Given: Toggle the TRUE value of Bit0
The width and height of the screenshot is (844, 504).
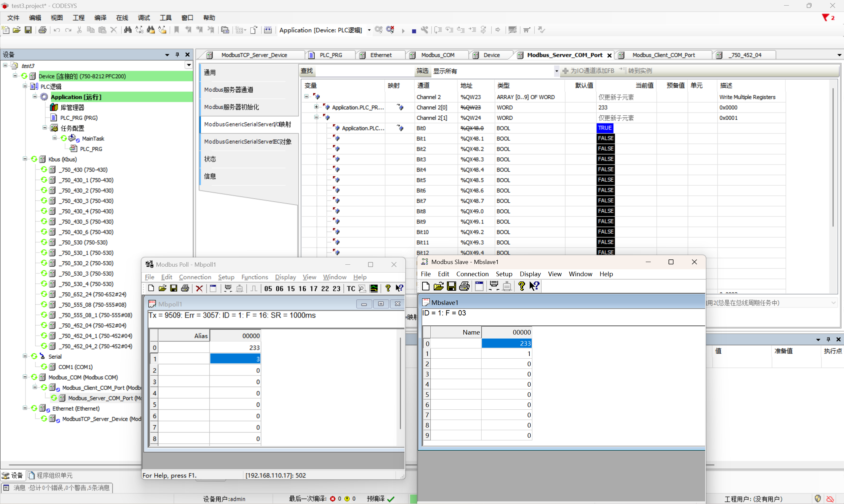Looking at the screenshot, I should [605, 128].
